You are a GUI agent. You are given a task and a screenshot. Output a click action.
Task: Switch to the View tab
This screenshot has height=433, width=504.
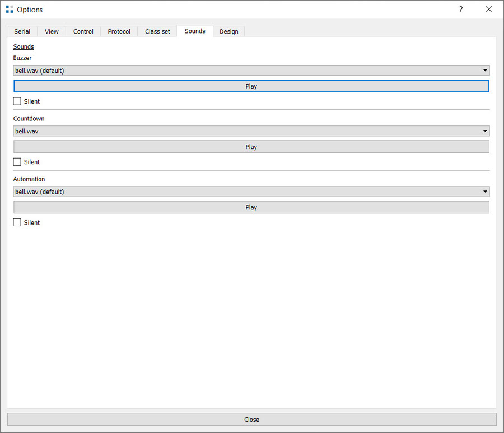pyautogui.click(x=52, y=31)
